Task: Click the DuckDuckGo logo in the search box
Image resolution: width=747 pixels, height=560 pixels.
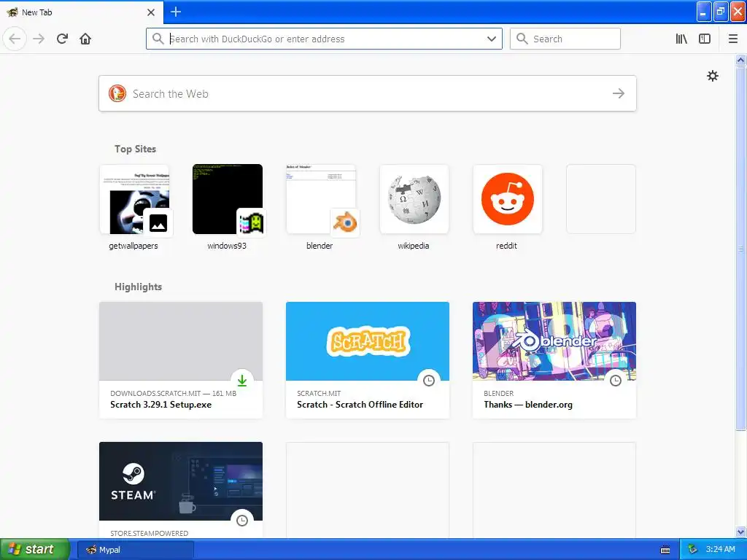Action: pyautogui.click(x=117, y=93)
